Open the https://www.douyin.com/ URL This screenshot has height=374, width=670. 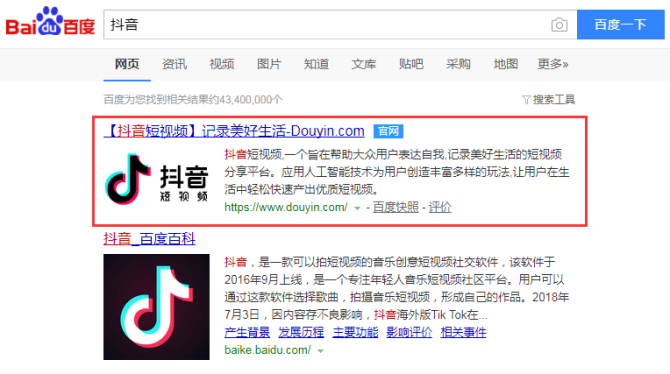[286, 207]
